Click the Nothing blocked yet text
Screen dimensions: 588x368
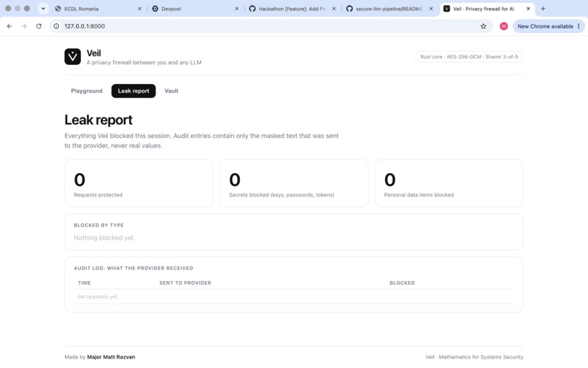pos(104,238)
